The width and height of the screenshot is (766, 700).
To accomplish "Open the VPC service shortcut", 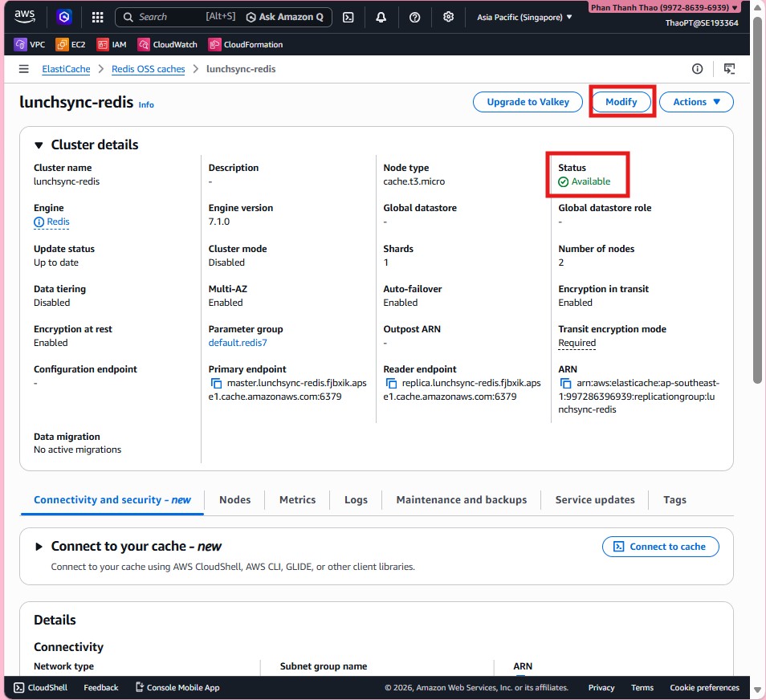I will 29,44.
